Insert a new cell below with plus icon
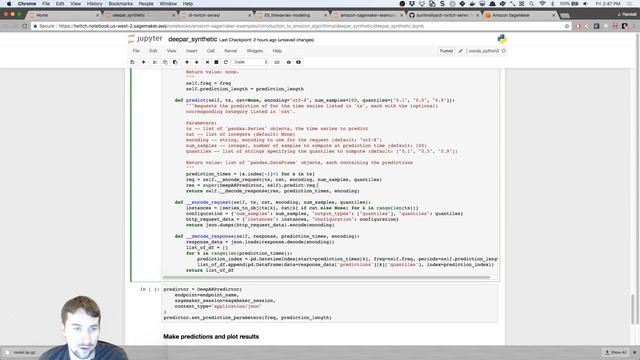640x360 pixels. (143, 62)
